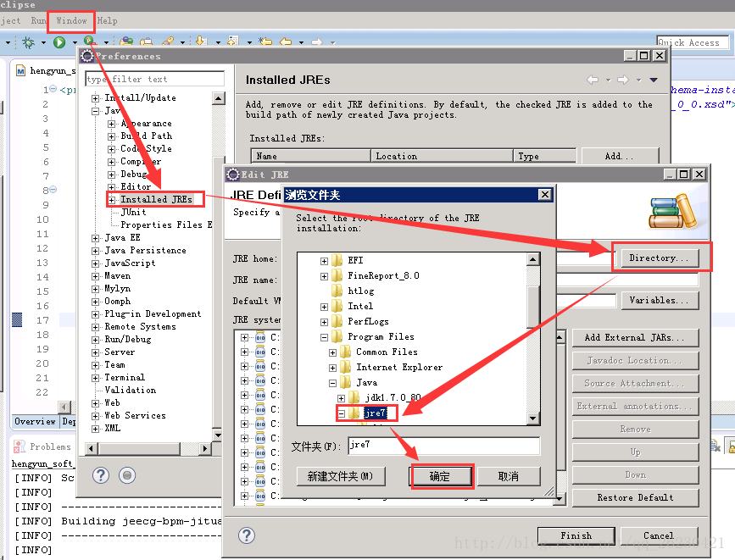The image size is (735, 560).
Task: Expand the Maven preferences category
Action: [x=96, y=276]
